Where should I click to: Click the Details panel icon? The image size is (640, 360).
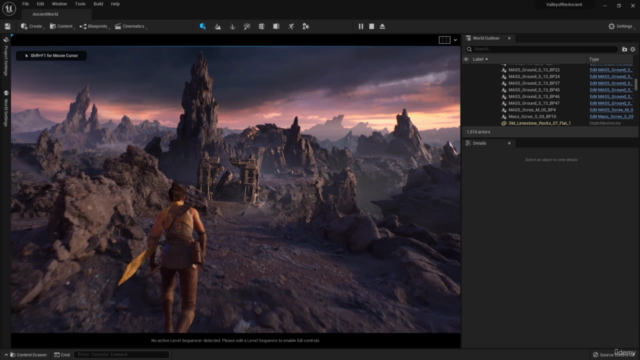[x=468, y=143]
